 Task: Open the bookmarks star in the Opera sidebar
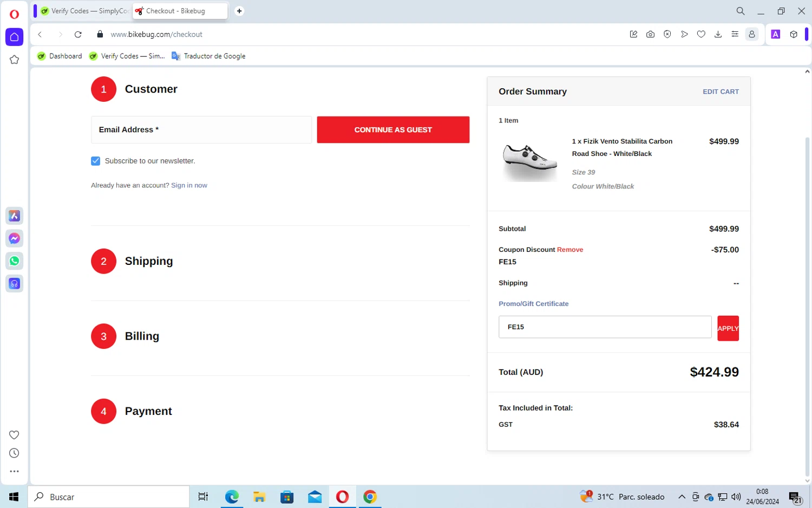(14, 60)
